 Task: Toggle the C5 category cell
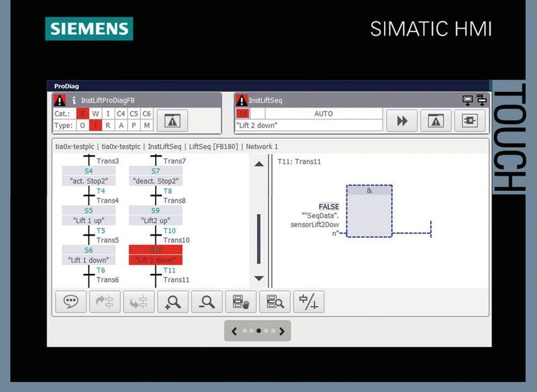pos(134,113)
